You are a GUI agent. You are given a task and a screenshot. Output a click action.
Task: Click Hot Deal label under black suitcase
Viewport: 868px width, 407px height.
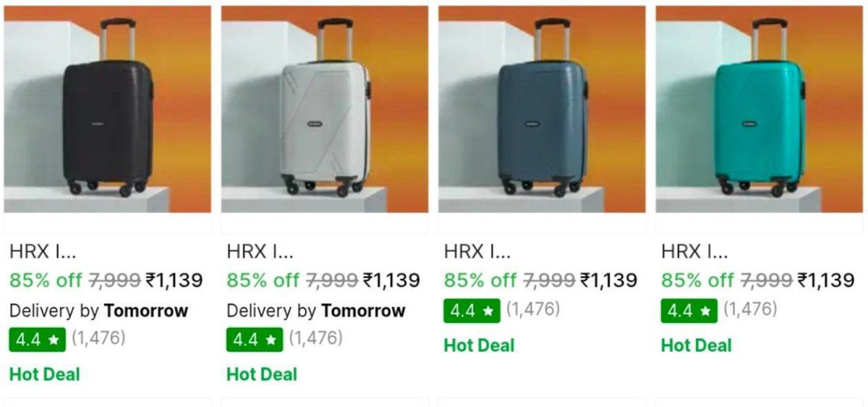(45, 374)
